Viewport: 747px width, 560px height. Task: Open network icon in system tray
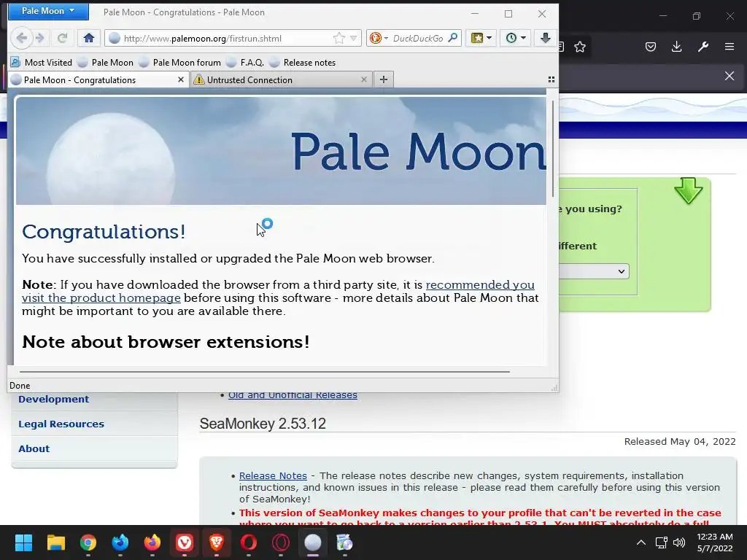click(661, 542)
